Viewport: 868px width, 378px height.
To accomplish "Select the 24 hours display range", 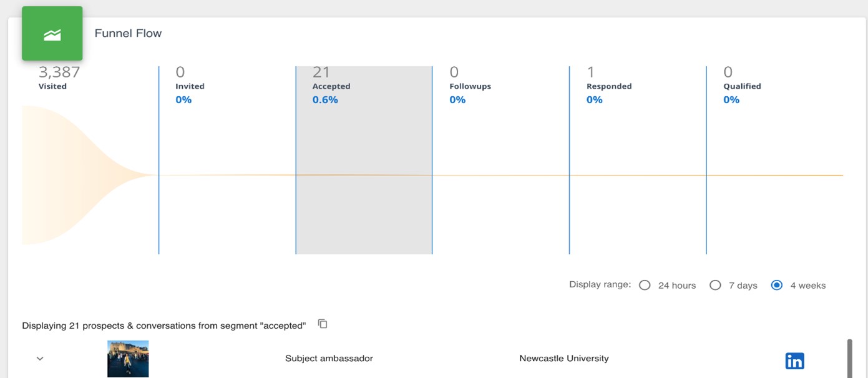I will coord(645,286).
